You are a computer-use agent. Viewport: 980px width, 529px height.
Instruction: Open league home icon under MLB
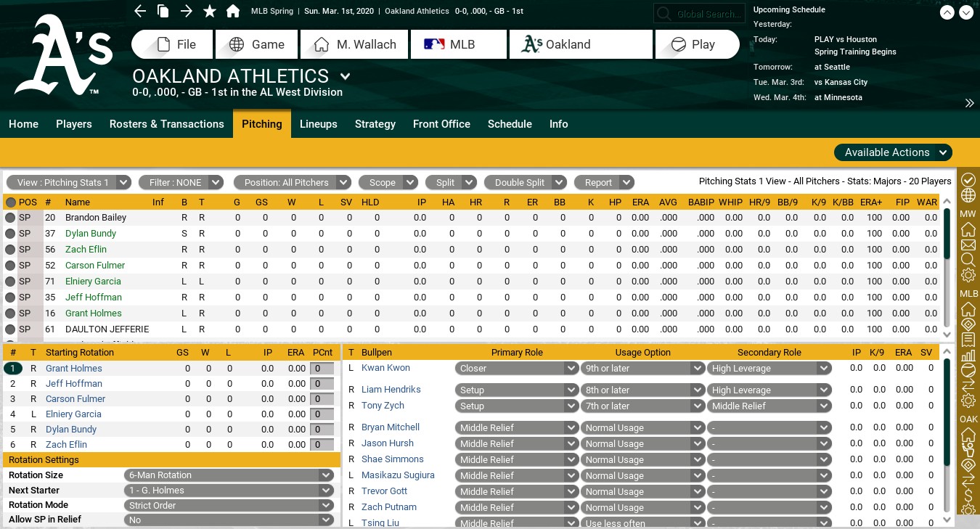pos(968,308)
